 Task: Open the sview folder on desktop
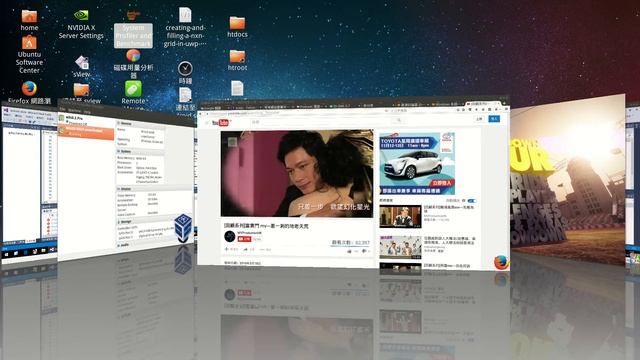(x=82, y=93)
